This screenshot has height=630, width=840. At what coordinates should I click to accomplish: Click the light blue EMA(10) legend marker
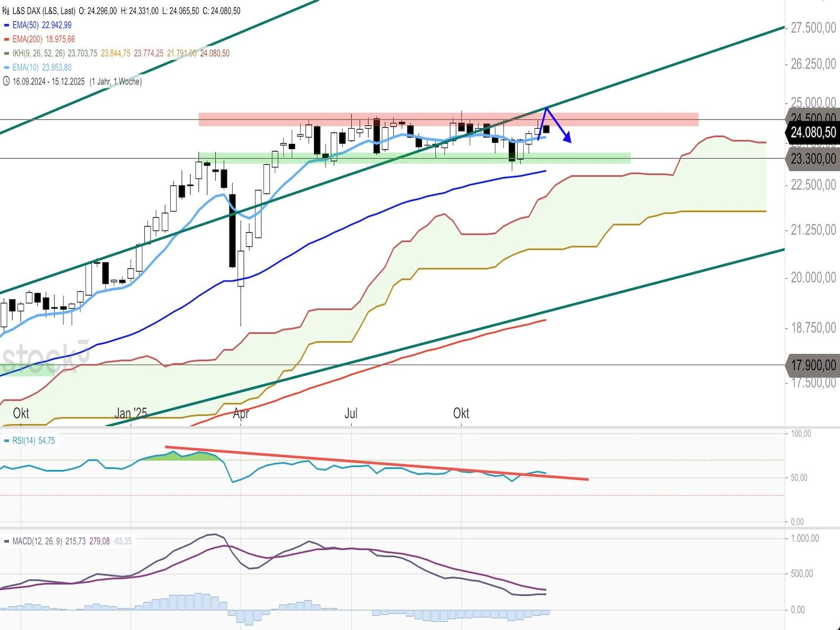click(x=6, y=68)
